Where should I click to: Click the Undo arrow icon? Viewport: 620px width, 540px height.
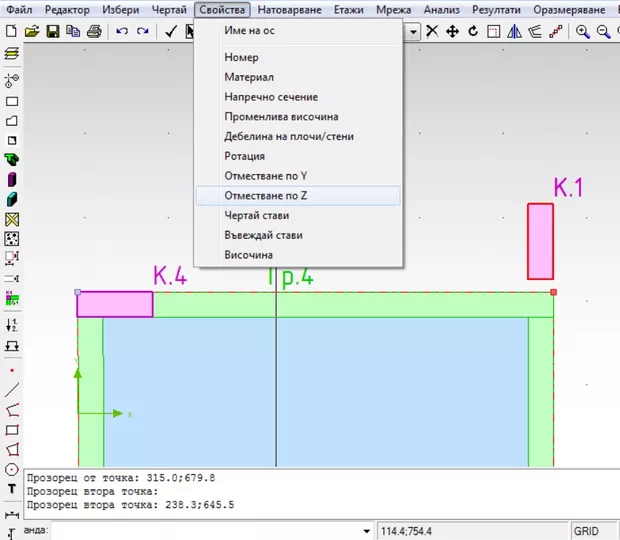tap(122, 31)
